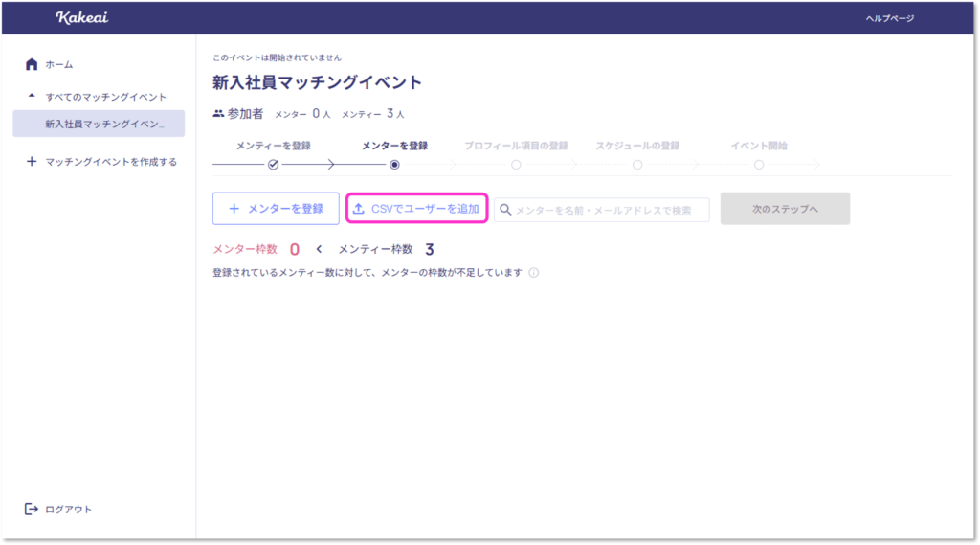Click the home icon in sidebar
Image resolution: width=980 pixels, height=545 pixels.
click(32, 64)
